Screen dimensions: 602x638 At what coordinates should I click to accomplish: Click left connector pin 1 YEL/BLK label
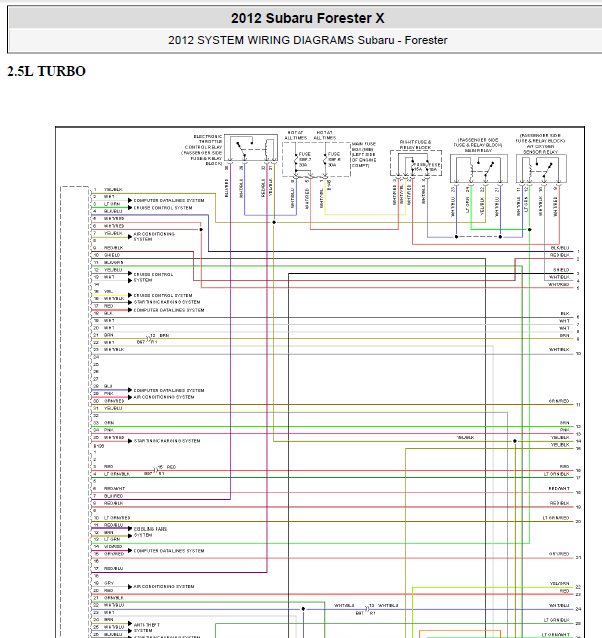tap(113, 190)
